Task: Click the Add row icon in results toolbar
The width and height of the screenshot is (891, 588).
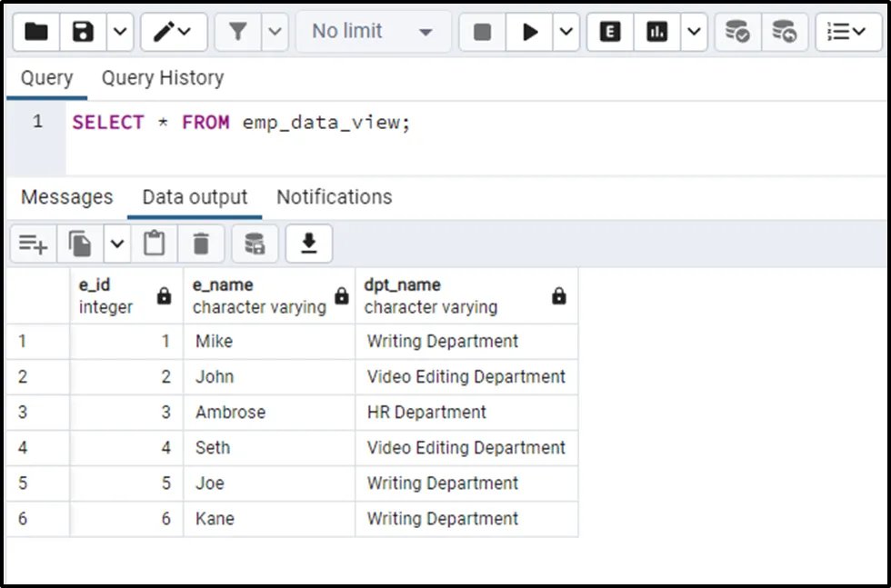Action: coord(34,244)
